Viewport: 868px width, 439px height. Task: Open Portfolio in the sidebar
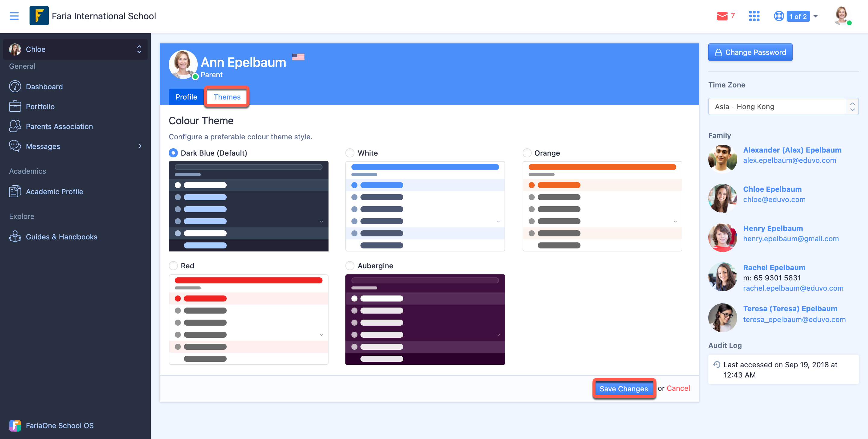tap(40, 106)
